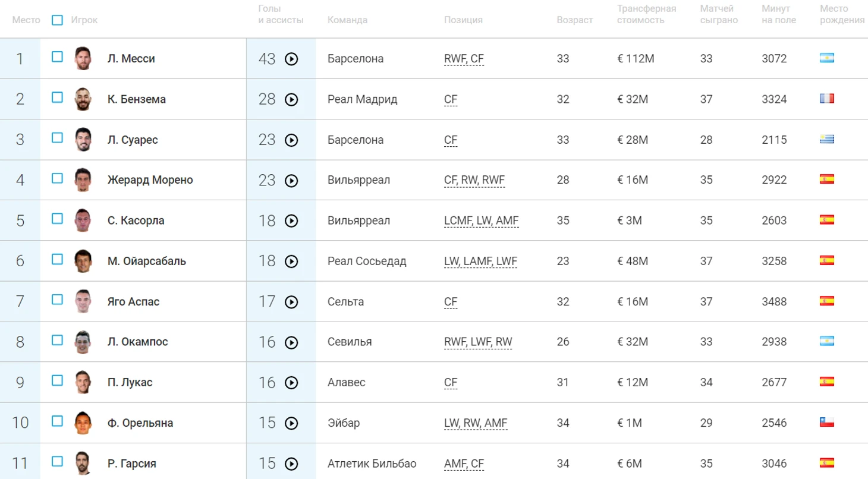Open Л. Месси's player photo

point(83,58)
